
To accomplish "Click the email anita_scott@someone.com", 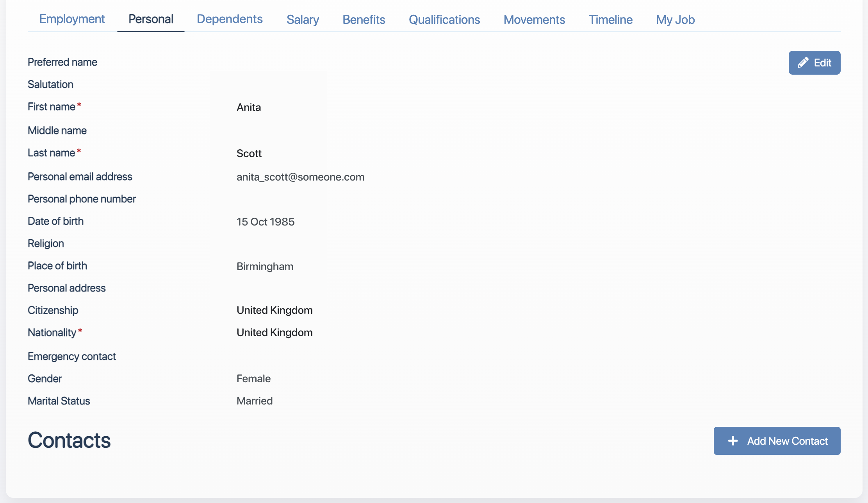I will (x=300, y=177).
